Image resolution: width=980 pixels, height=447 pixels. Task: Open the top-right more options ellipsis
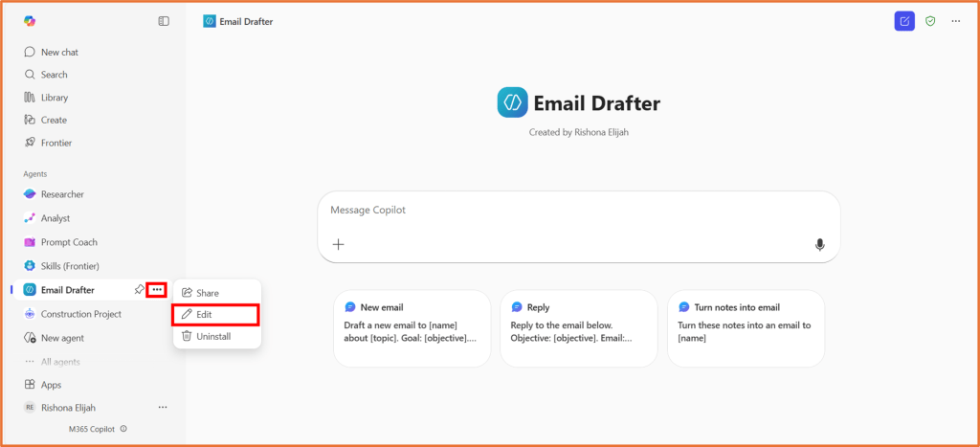pos(956,21)
